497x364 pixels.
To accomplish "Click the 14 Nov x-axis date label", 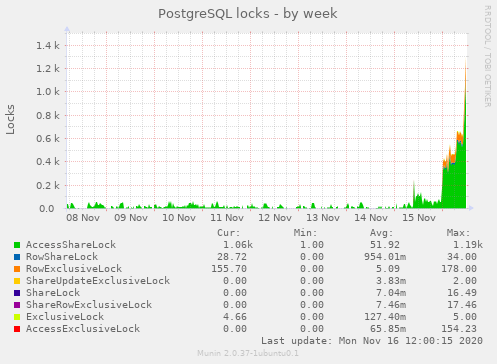I will 371,218.
